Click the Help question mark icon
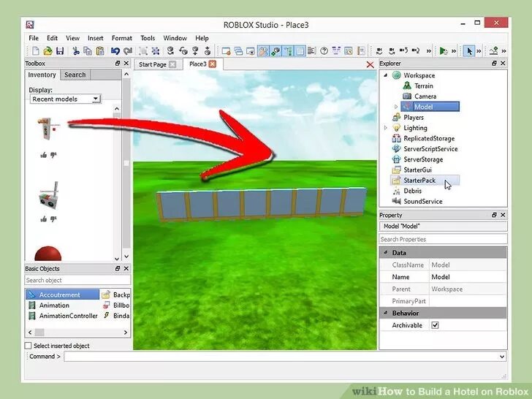 [324, 51]
